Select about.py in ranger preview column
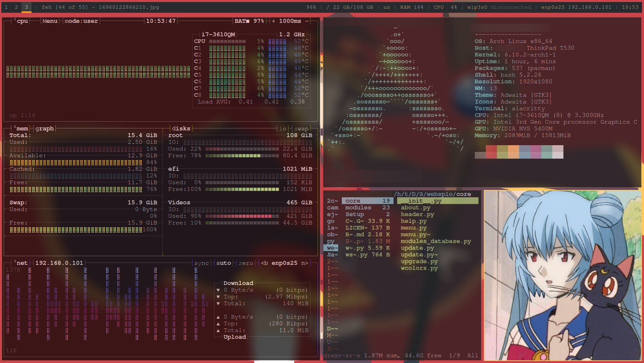644x363 pixels. [415, 207]
